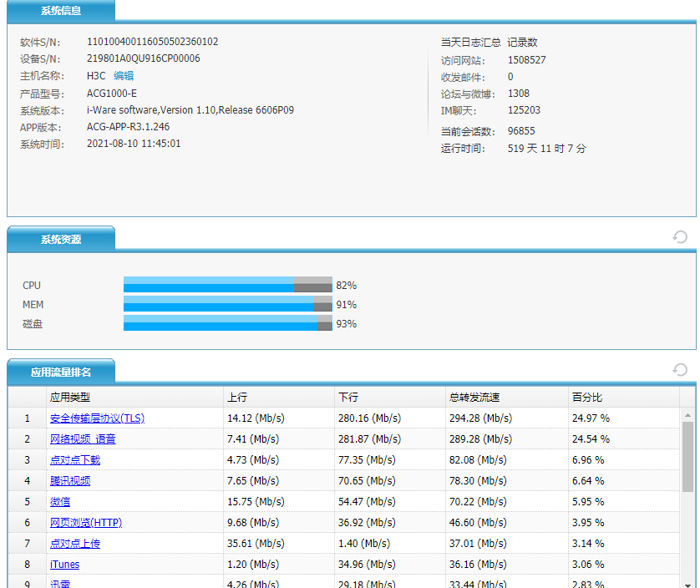Click the 磁盘 usage bar

228,323
